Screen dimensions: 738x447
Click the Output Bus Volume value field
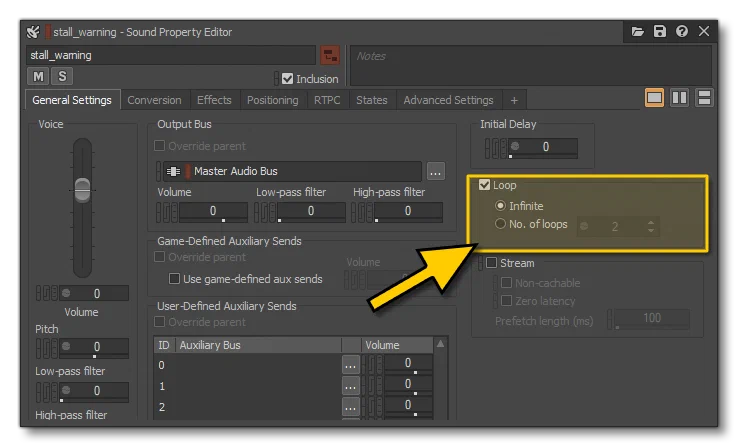click(213, 212)
